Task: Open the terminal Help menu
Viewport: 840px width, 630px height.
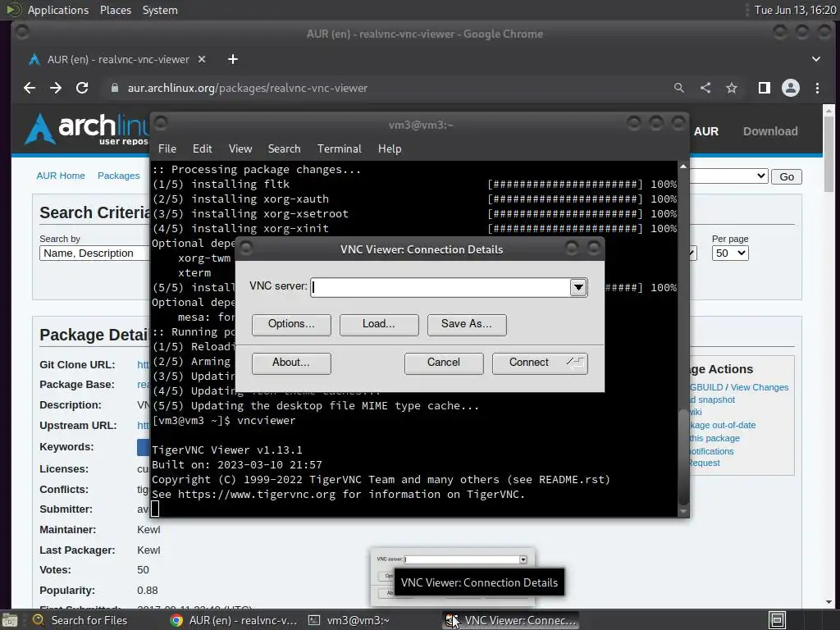Action: [x=390, y=149]
